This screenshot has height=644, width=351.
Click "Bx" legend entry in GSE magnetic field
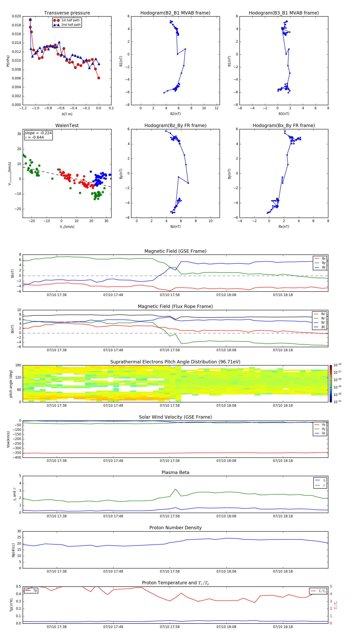(x=320, y=259)
